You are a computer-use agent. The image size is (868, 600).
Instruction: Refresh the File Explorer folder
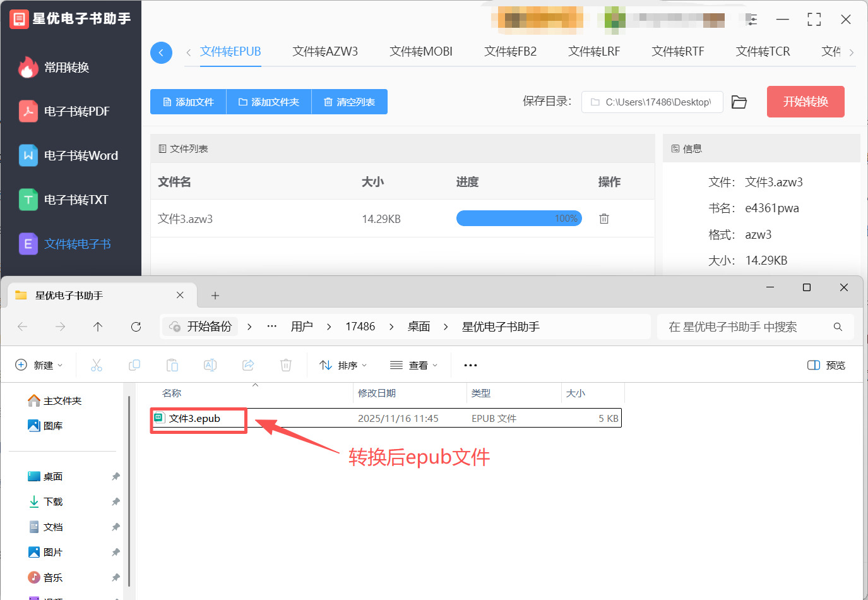[x=136, y=327]
